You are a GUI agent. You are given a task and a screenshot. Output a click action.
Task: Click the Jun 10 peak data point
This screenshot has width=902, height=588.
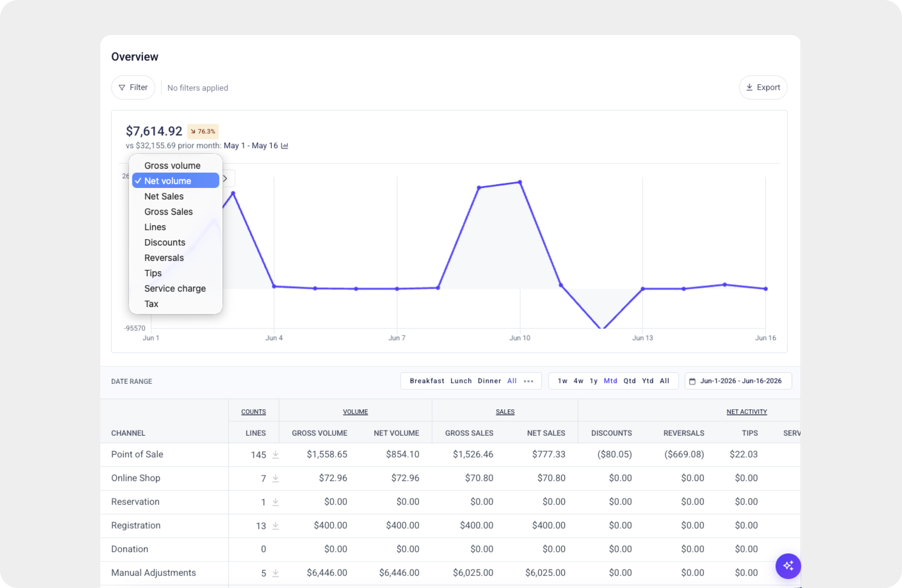click(520, 182)
